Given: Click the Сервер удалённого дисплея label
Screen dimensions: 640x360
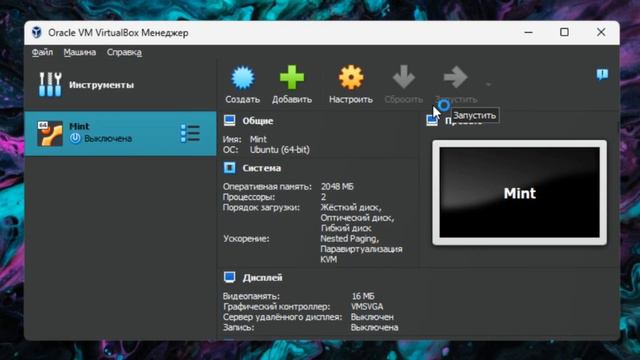Looking at the screenshot, I should pyautogui.click(x=282, y=317).
